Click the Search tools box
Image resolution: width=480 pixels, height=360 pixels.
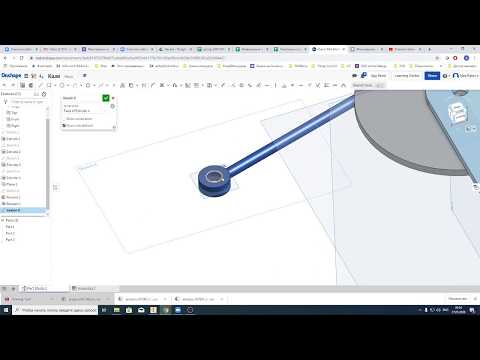(369, 85)
